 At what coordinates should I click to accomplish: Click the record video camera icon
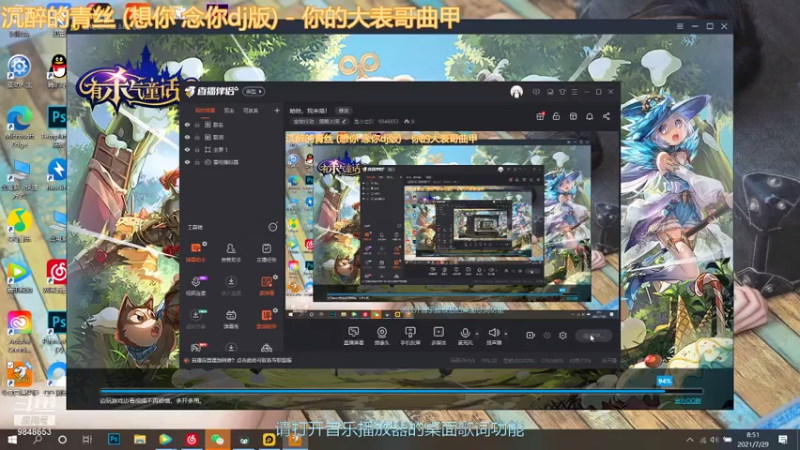(530, 335)
